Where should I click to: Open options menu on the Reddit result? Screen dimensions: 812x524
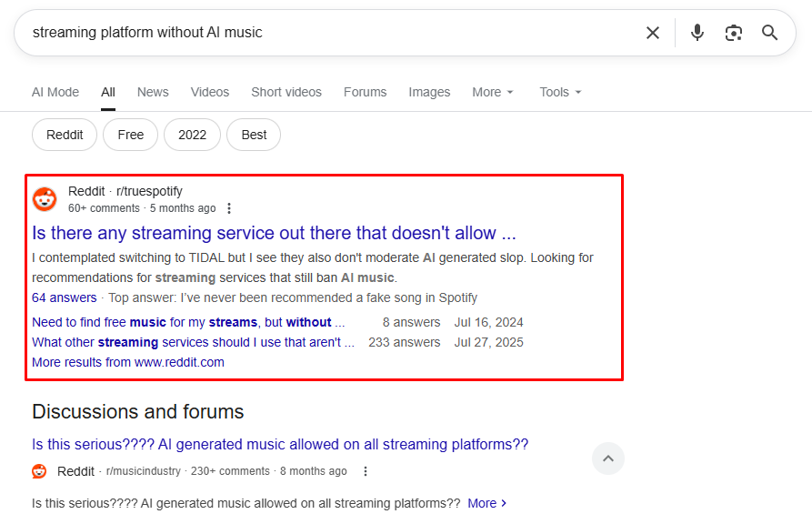pos(229,208)
